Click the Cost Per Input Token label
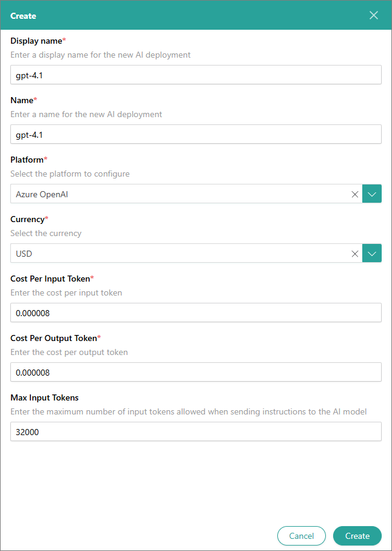The height and width of the screenshot is (551, 392). (50, 279)
